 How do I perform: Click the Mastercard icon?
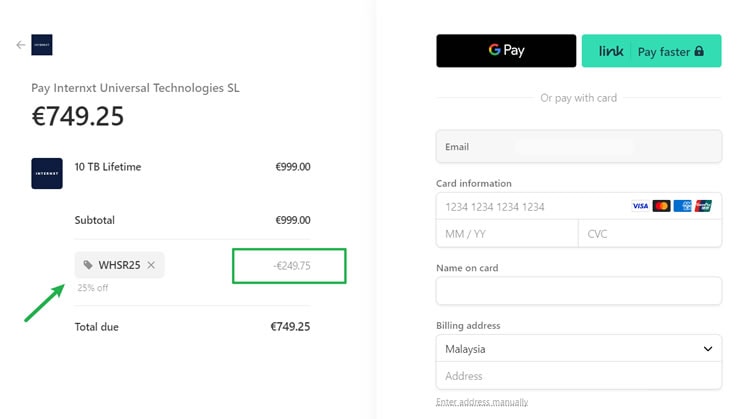[x=662, y=206]
